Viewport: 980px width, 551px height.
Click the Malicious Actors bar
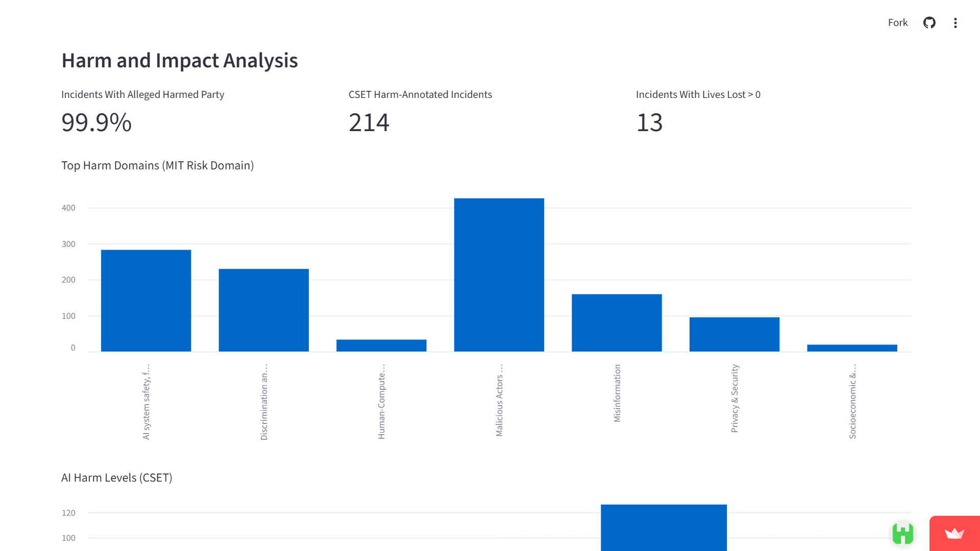[x=499, y=275]
